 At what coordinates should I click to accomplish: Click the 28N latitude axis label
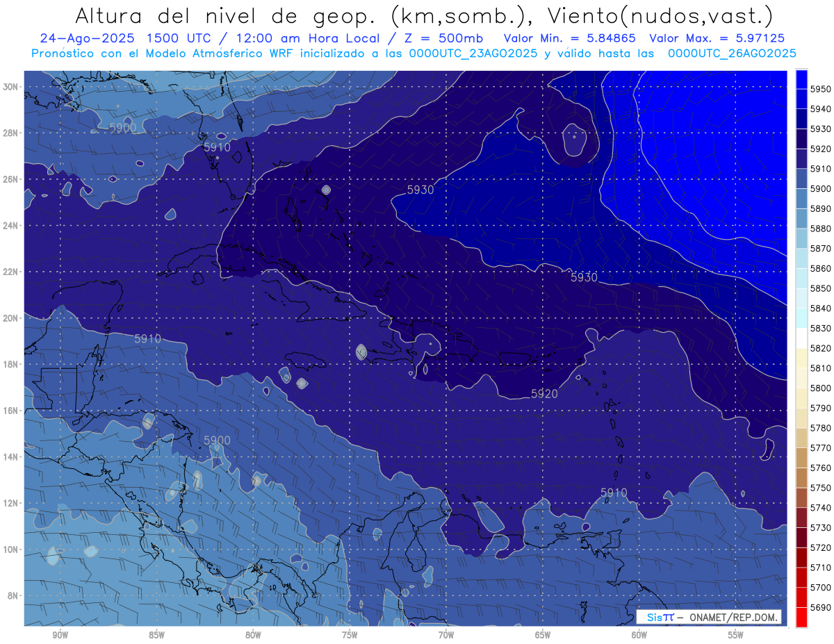(x=10, y=133)
